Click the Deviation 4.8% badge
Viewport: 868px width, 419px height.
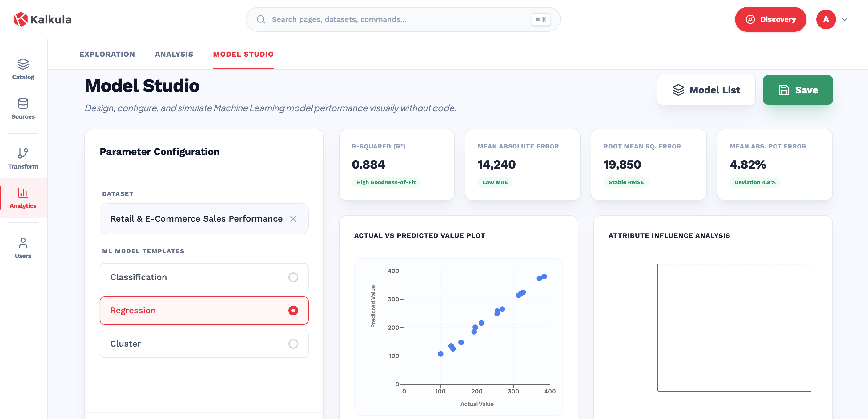(755, 182)
